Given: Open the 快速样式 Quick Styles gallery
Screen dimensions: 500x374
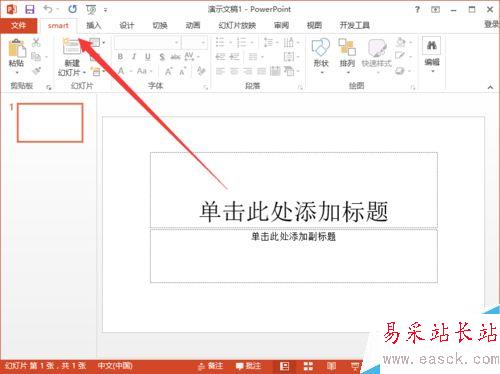Looking at the screenshot, I should coord(377,56).
